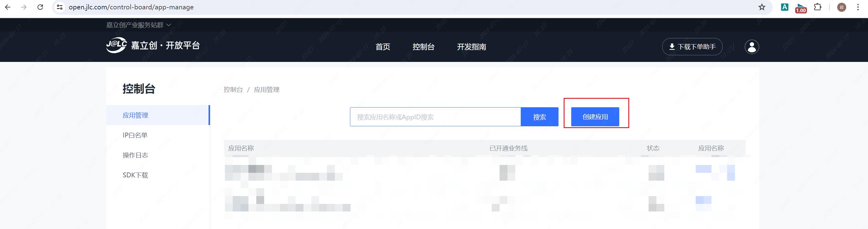Click the red 1.00 extension icon
This screenshot has height=229, width=868.
pyautogui.click(x=801, y=8)
